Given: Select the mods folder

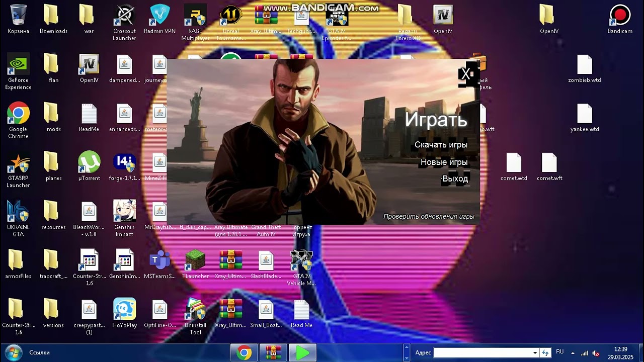Looking at the screenshot, I should pos(54,118).
